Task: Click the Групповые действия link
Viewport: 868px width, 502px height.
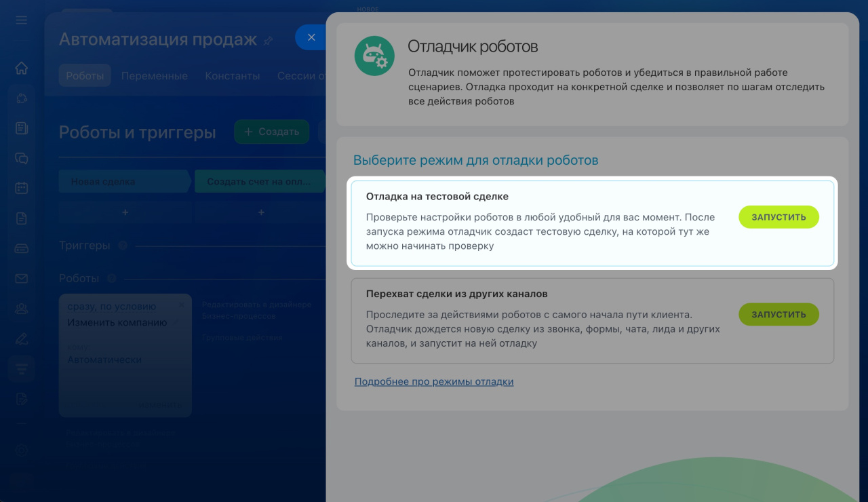Action: (242, 337)
